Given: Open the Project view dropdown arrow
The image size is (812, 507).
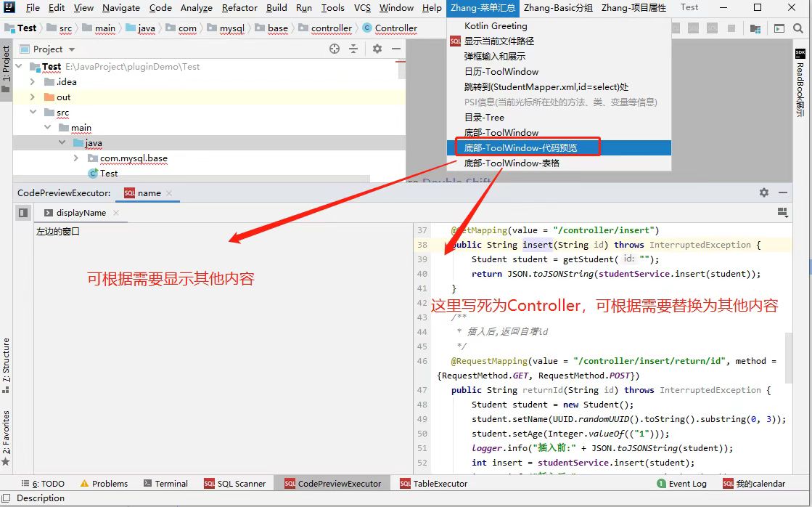Looking at the screenshot, I should (x=72, y=50).
